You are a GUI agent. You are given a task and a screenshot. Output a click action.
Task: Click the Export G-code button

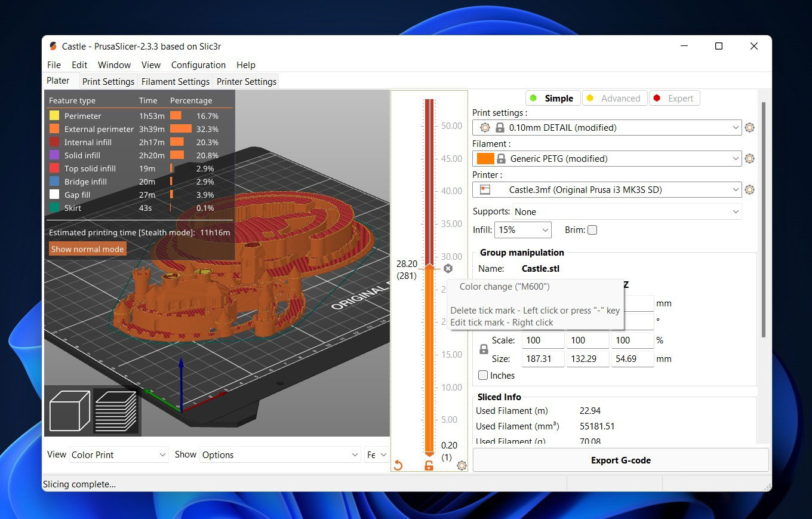(x=620, y=460)
